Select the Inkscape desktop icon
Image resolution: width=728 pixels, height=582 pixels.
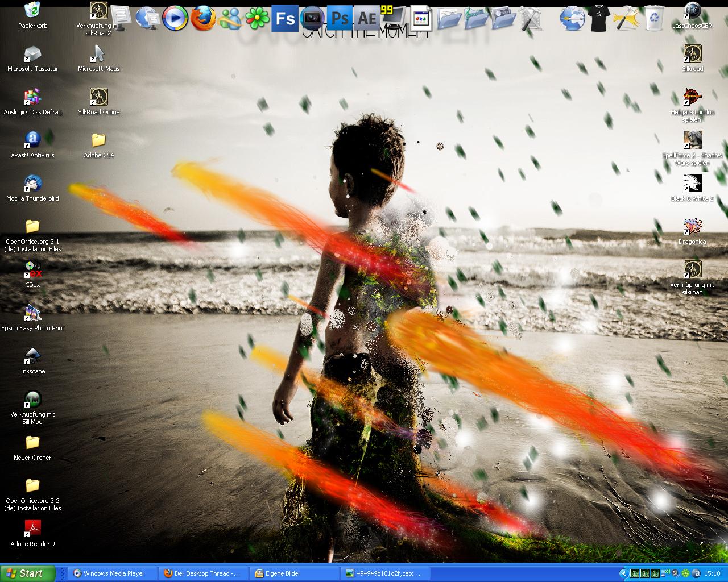(32, 357)
